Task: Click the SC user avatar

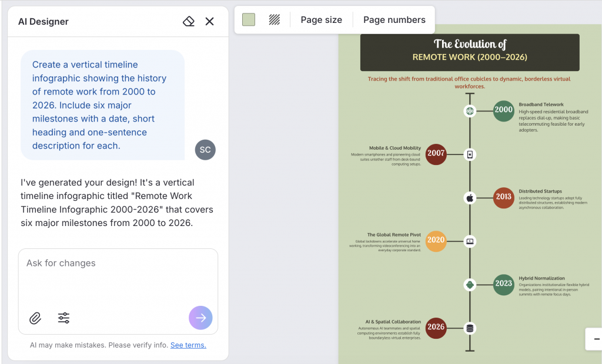Action: [205, 150]
